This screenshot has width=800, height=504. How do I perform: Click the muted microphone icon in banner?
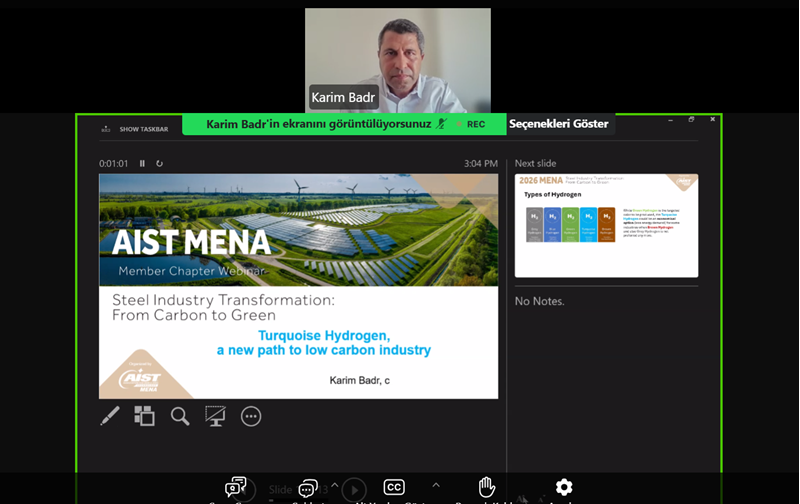(x=442, y=123)
